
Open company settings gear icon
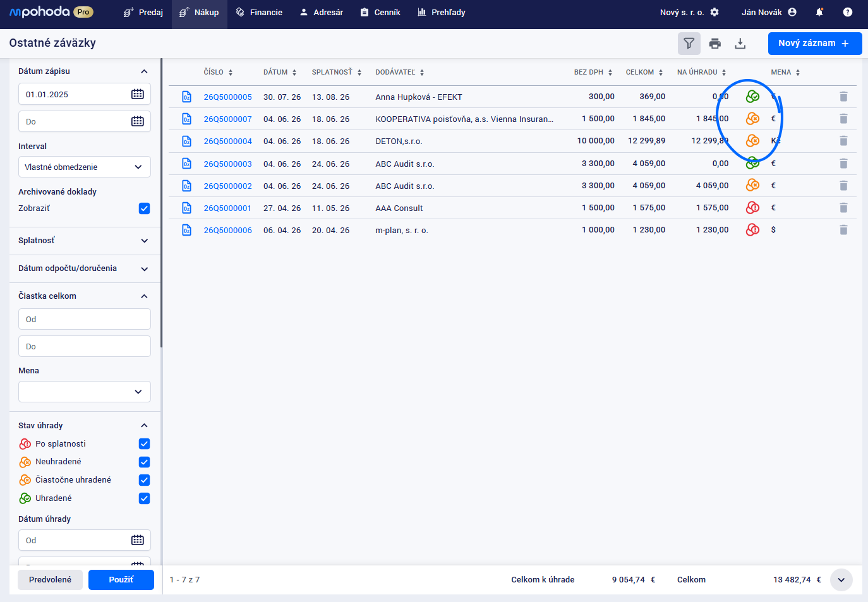[714, 12]
